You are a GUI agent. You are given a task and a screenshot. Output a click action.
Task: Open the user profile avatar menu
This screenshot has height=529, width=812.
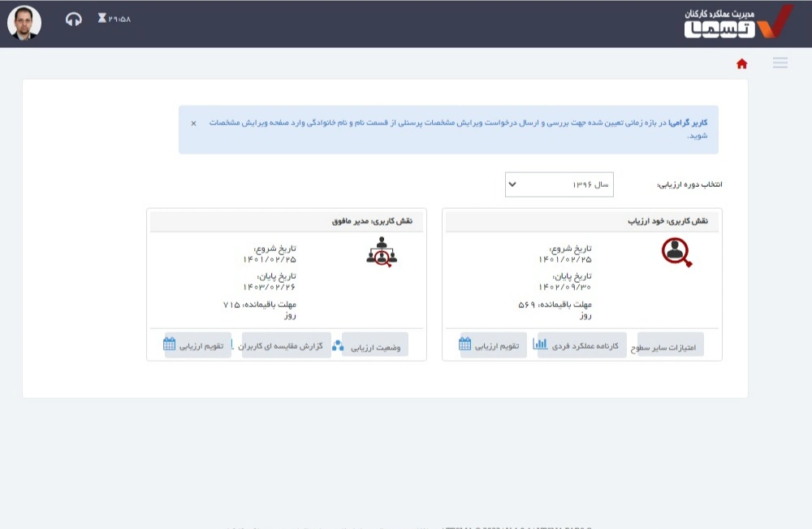[x=24, y=23]
